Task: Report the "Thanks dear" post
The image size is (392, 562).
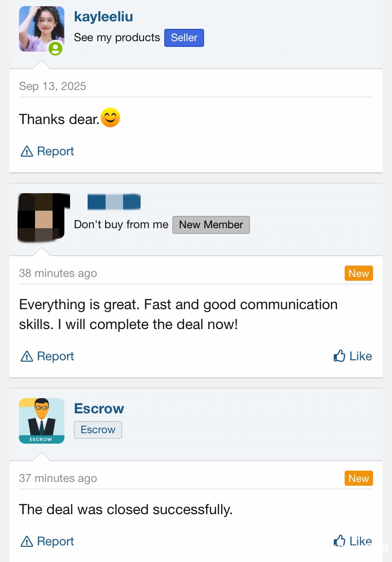Action: click(x=47, y=152)
